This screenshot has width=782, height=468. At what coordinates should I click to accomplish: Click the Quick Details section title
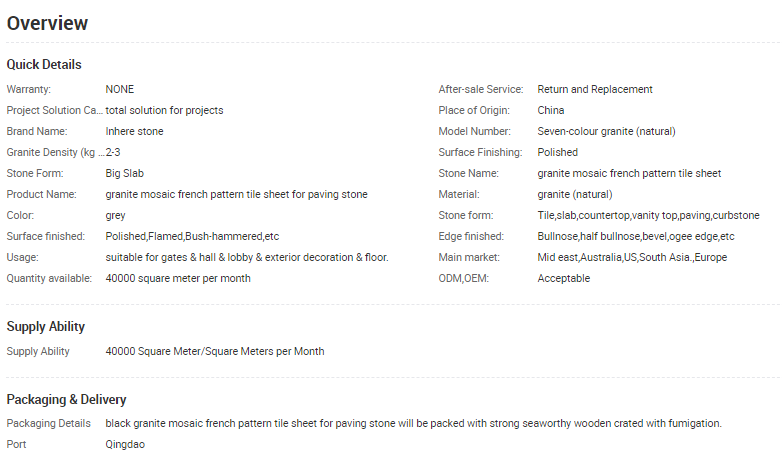(44, 65)
